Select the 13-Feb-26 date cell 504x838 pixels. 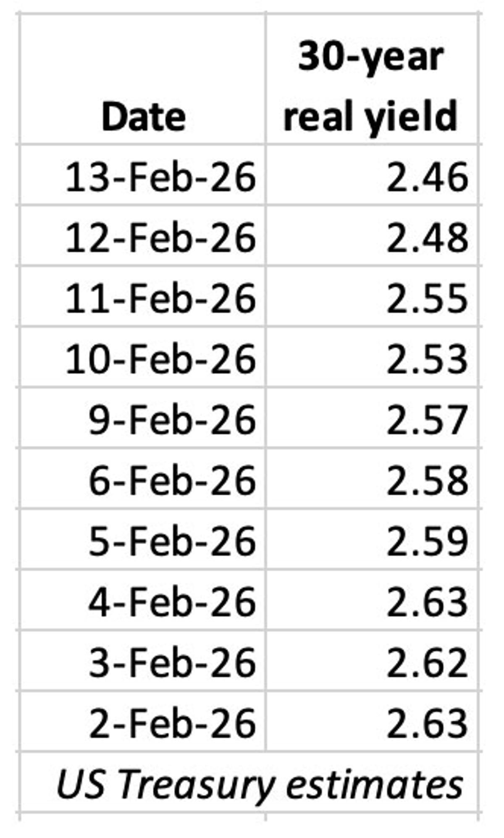160,177
